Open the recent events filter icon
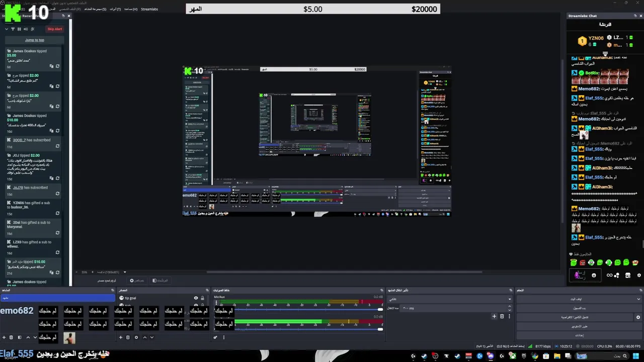644x362 pixels. point(13,29)
